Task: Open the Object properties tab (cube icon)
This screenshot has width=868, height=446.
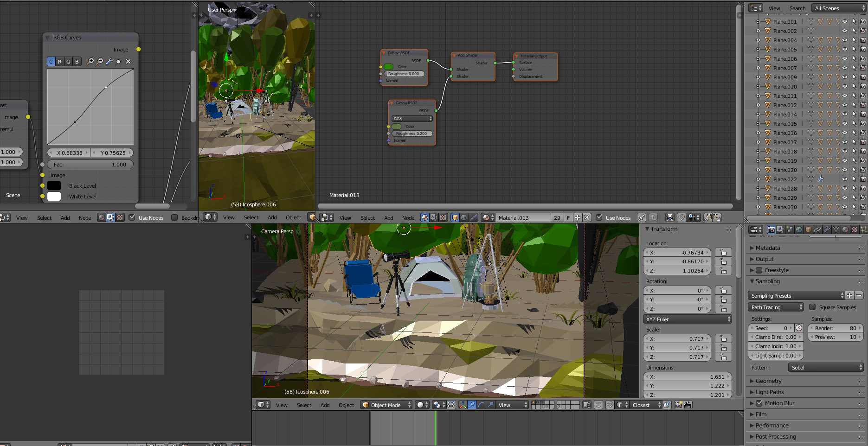Action: (x=808, y=229)
